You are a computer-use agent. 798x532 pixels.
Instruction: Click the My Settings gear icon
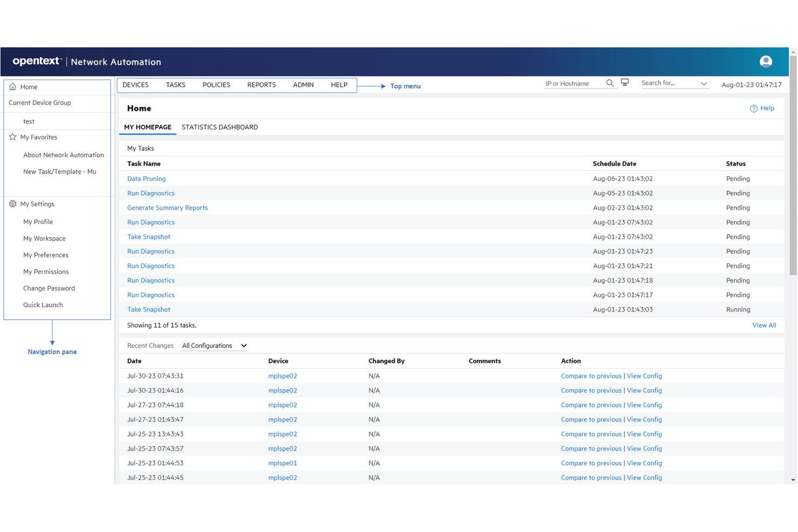click(x=12, y=204)
